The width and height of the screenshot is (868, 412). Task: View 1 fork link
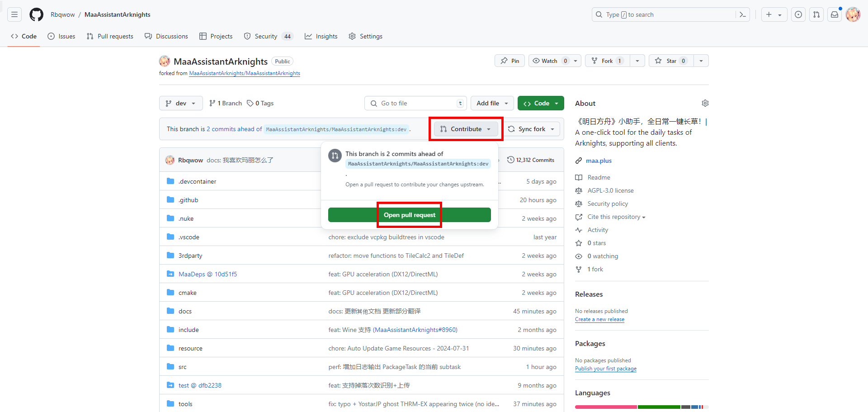(x=590, y=269)
